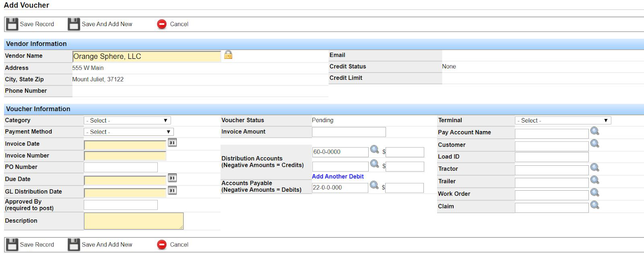Click the Voucher Status value Pending

(x=322, y=120)
